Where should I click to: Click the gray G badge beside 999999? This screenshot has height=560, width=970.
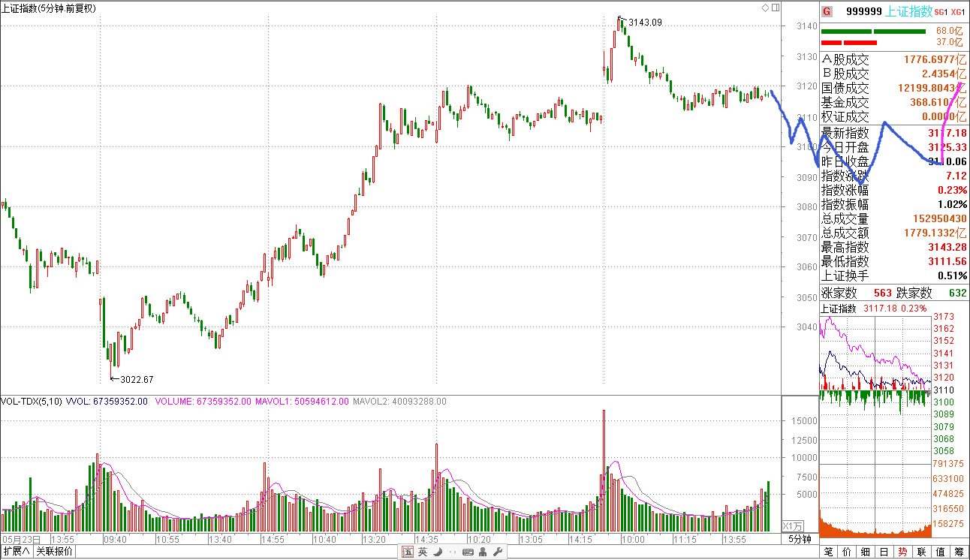tap(827, 11)
